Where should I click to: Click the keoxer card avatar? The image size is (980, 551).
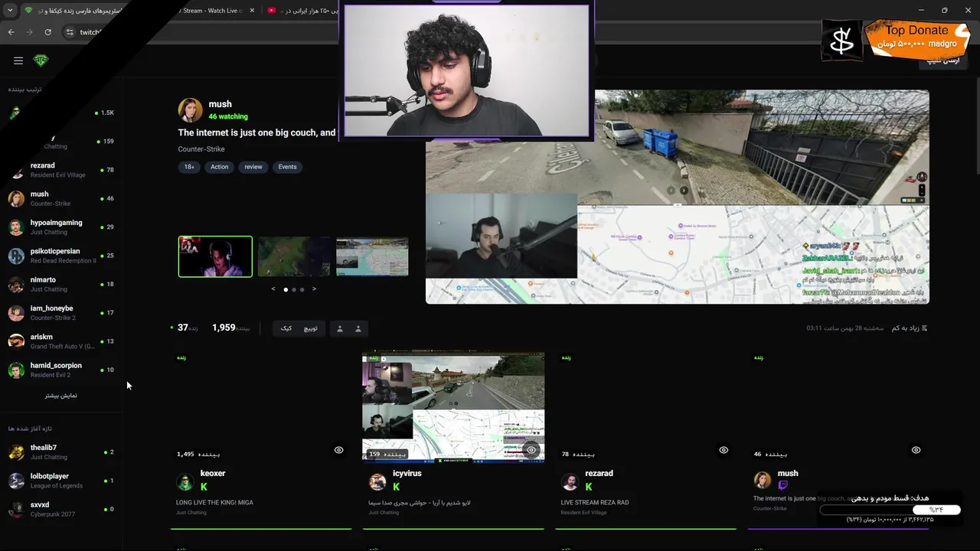click(x=185, y=481)
